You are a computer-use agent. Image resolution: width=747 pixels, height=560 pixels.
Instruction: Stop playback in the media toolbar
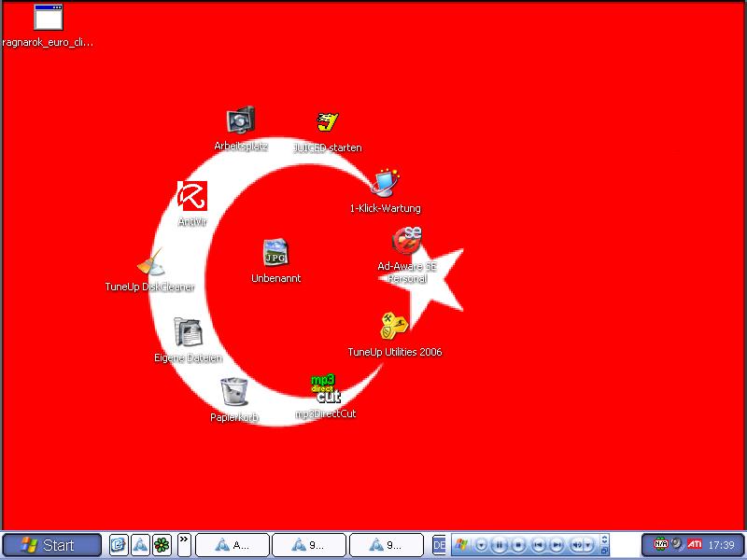tap(519, 544)
